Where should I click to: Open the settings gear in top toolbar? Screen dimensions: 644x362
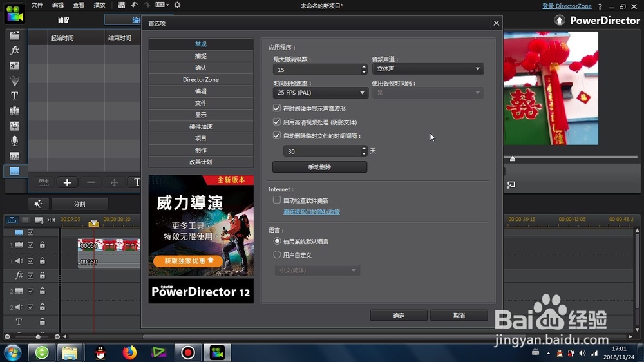[178, 5]
